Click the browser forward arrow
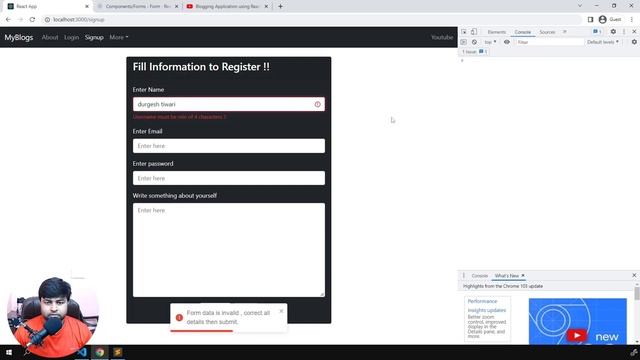Image resolution: width=640 pixels, height=360 pixels. click(x=20, y=19)
